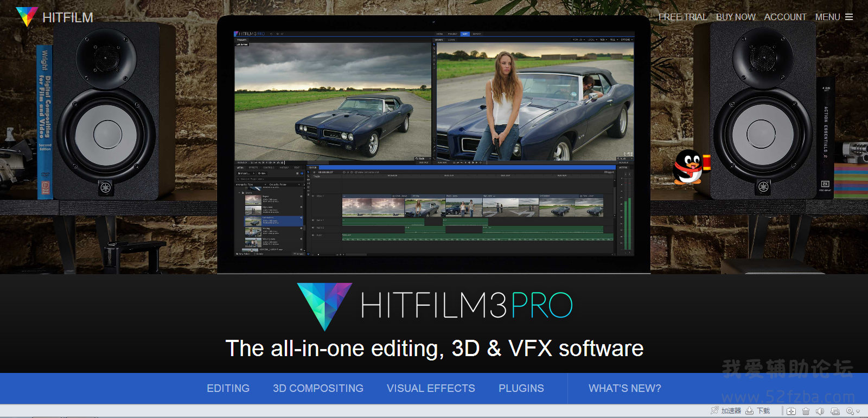Open the ACCOUNT link
The width and height of the screenshot is (868, 418).
[785, 17]
